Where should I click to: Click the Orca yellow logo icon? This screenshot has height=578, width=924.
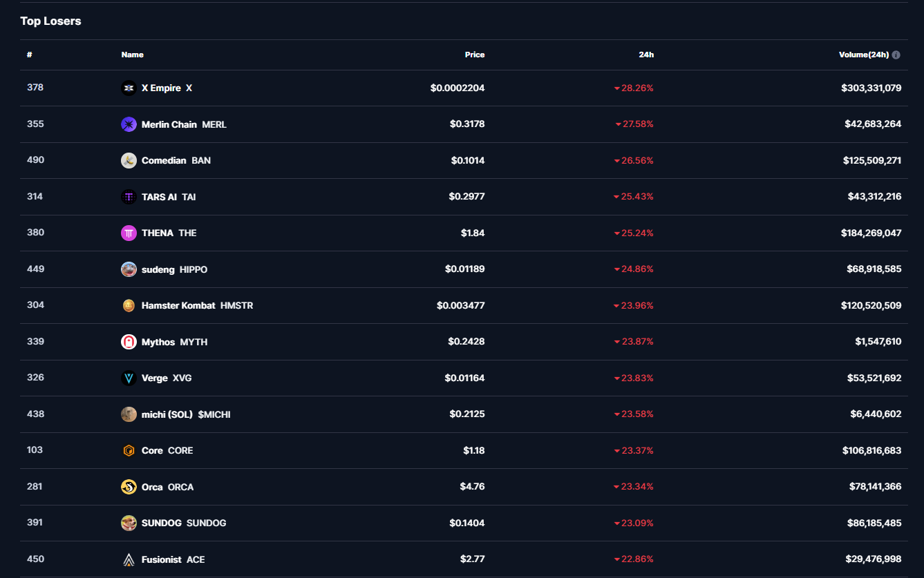click(129, 487)
